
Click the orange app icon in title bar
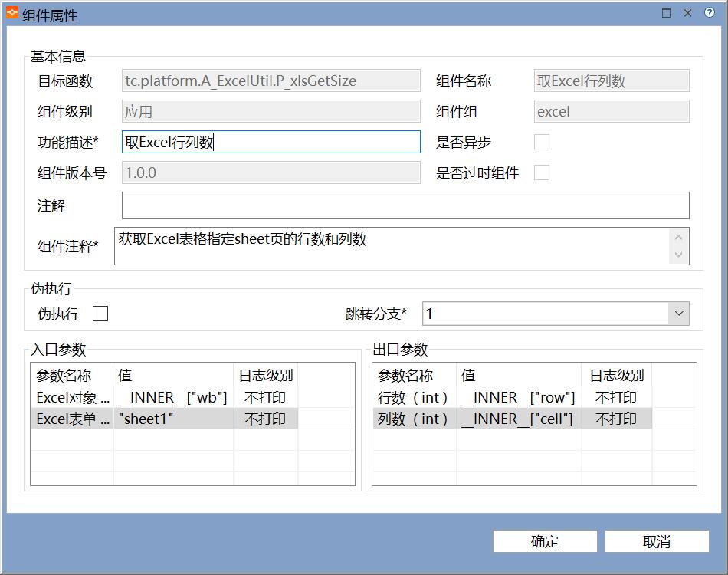(x=12, y=14)
